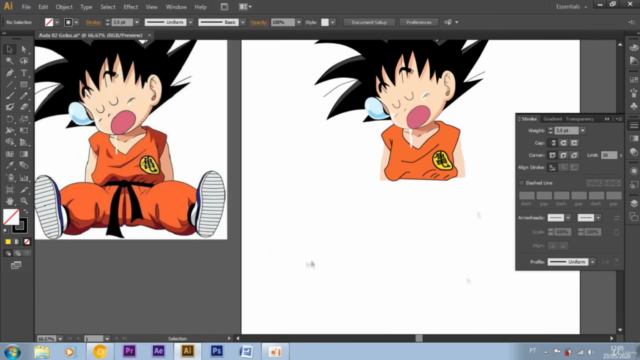The image size is (640, 360).
Task: Click the Style swatch in control bar
Action: click(325, 22)
